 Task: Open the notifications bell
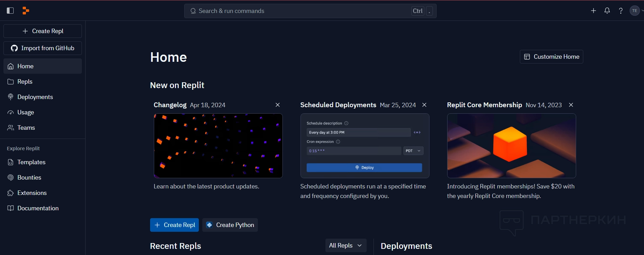(x=607, y=11)
